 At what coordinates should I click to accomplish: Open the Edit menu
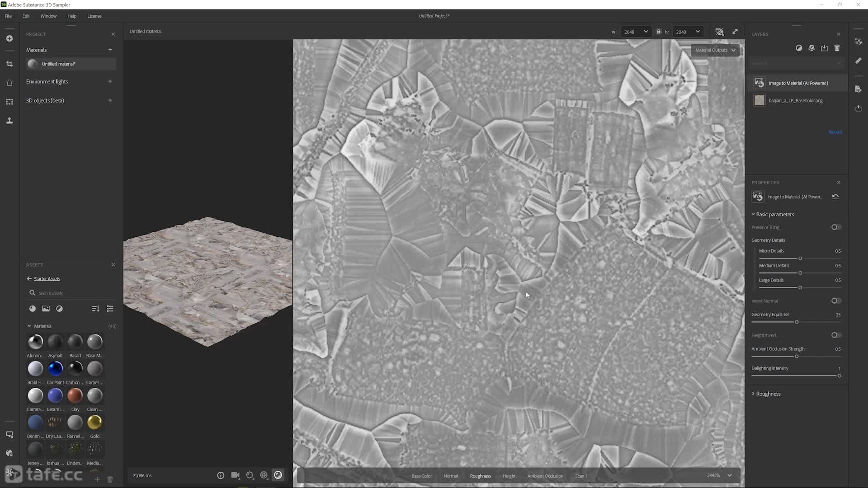point(26,16)
